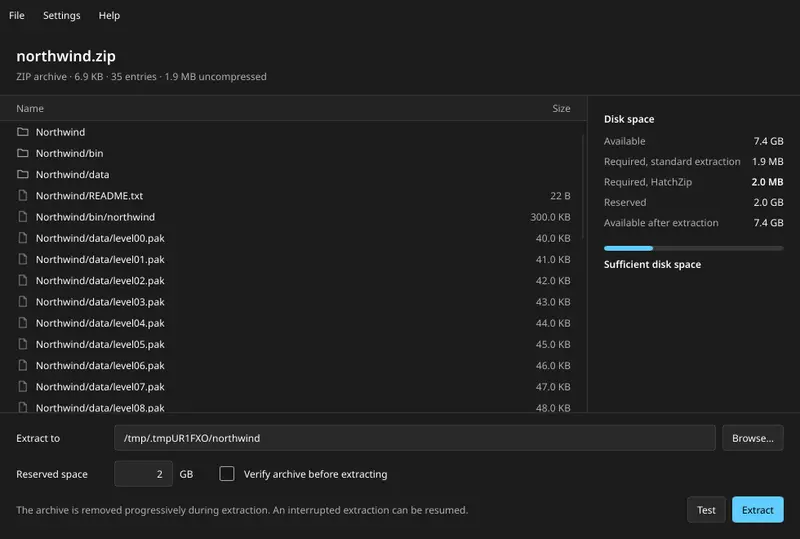
Task: Click the file icon for README.txt
Action: coord(22,195)
